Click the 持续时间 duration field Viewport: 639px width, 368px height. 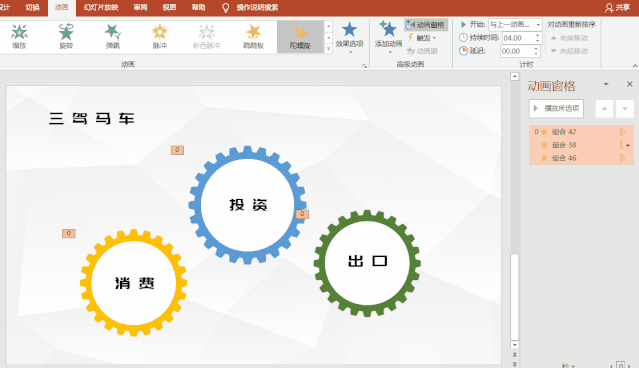[x=518, y=38]
